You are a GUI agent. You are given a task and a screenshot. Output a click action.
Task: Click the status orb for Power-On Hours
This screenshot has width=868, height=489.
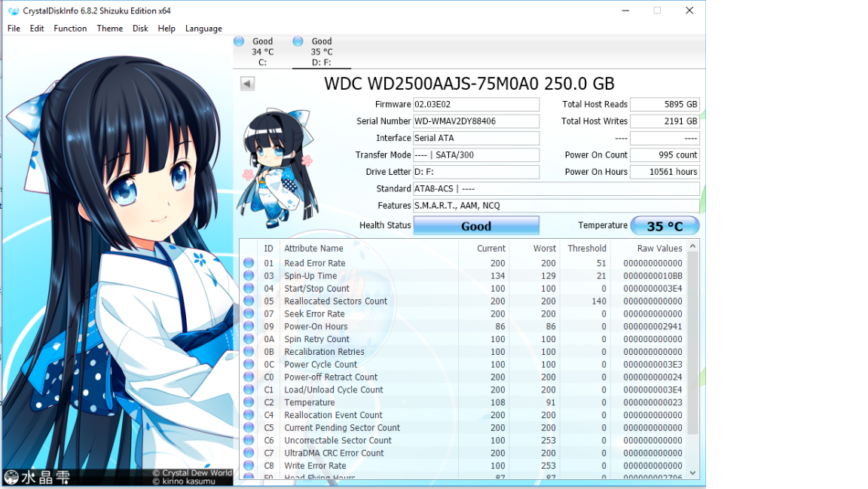249,326
